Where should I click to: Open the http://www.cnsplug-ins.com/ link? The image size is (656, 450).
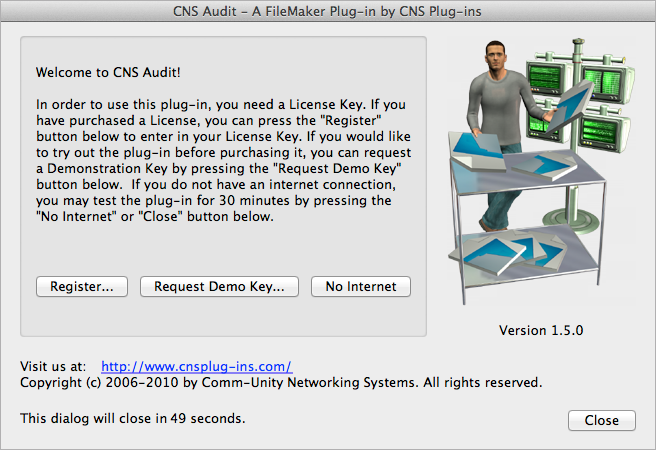[x=197, y=366]
